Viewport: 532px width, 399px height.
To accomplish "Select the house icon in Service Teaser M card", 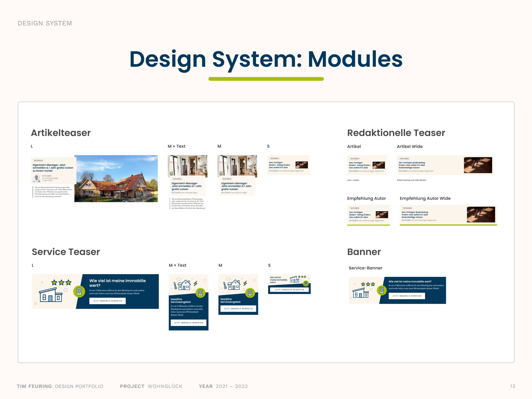I will coord(234,285).
